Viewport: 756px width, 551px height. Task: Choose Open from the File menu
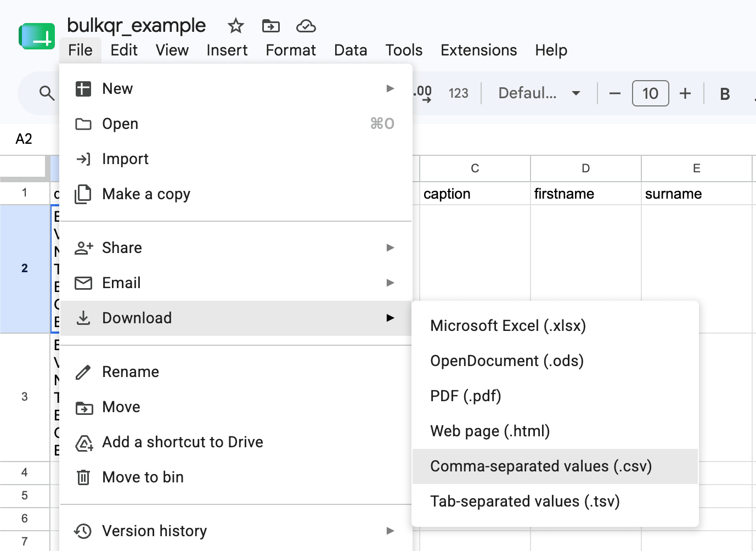click(236, 123)
